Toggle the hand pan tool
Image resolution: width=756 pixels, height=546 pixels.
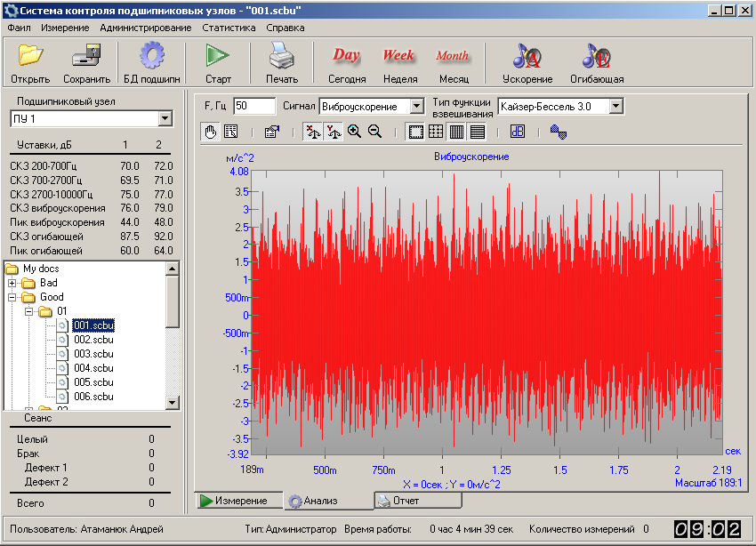pyautogui.click(x=211, y=132)
